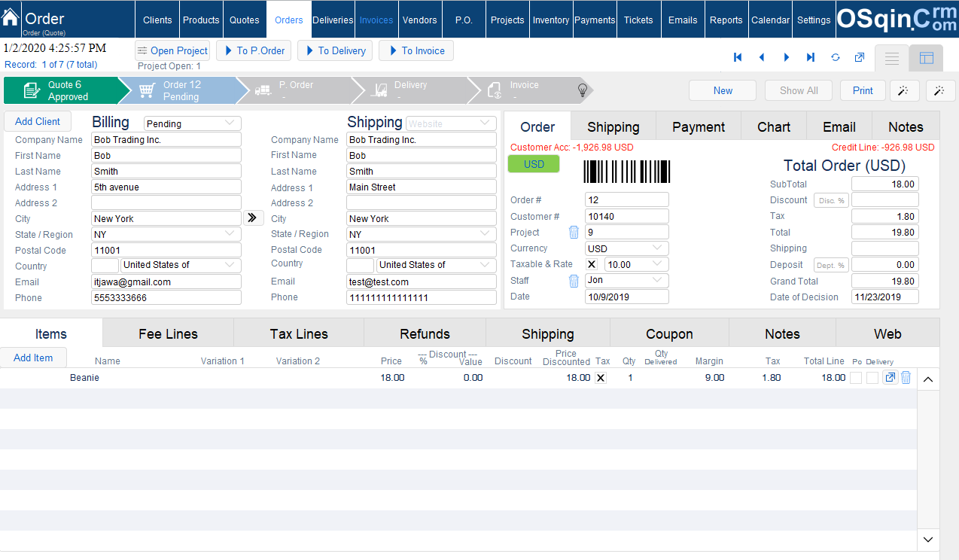Viewport: 959px width, 560px height.
Task: Click the Print button
Action: click(x=863, y=90)
